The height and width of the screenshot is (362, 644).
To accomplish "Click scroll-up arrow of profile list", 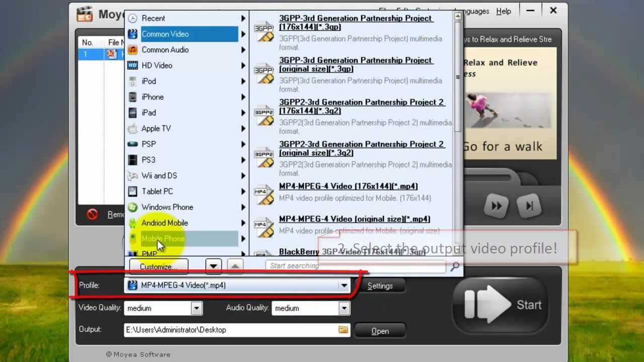I will tap(457, 16).
